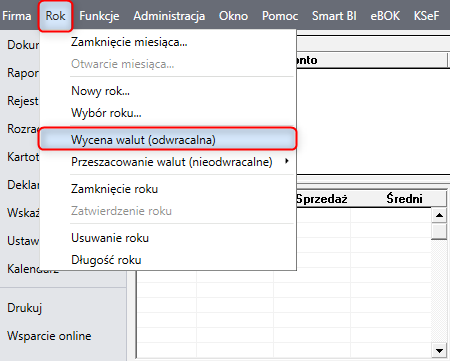
Task: Open the Smart BI menu
Action: click(x=334, y=16)
